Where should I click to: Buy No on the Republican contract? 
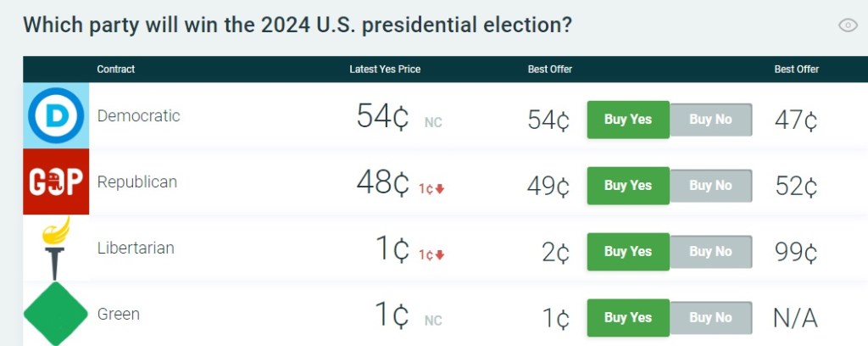coord(710,186)
